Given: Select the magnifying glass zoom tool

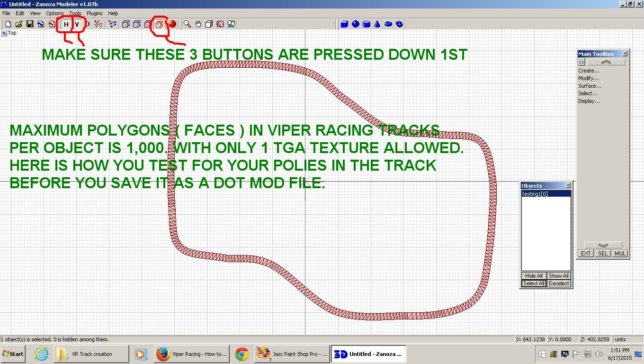Looking at the screenshot, I should [x=188, y=24].
